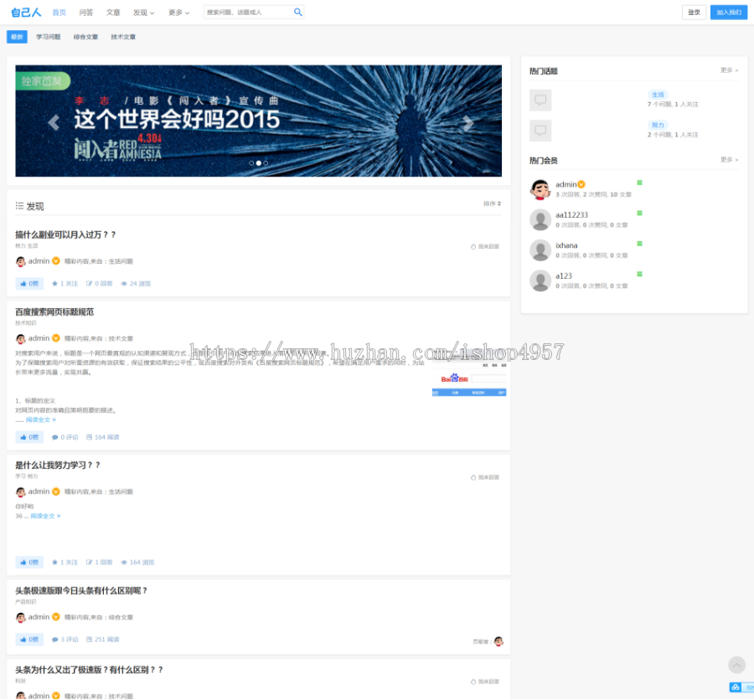754x700 pixels.
Task: Like the 头条极速版跟今日头条 article
Action: pos(29,640)
